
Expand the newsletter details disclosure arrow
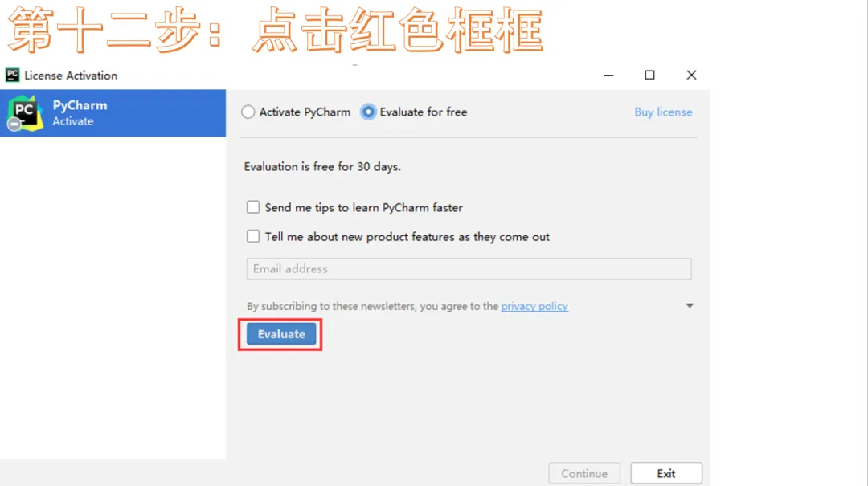[x=690, y=305]
